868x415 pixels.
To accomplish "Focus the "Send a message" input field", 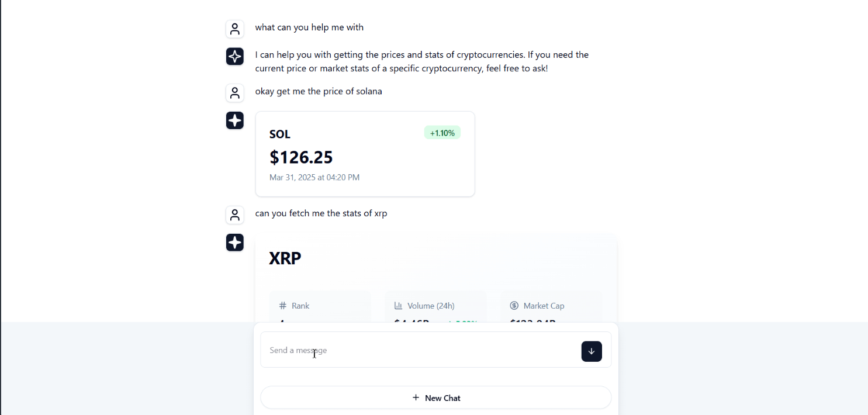I will point(421,350).
